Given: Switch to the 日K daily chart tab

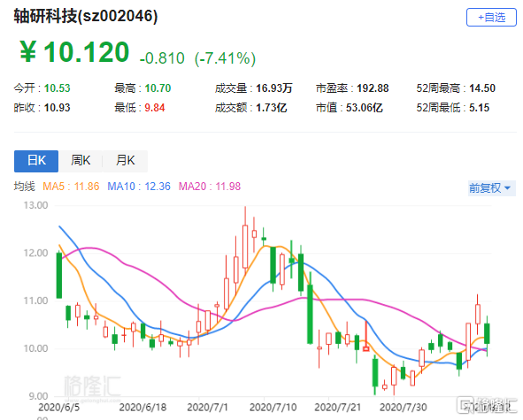Looking at the screenshot, I should pyautogui.click(x=36, y=161).
